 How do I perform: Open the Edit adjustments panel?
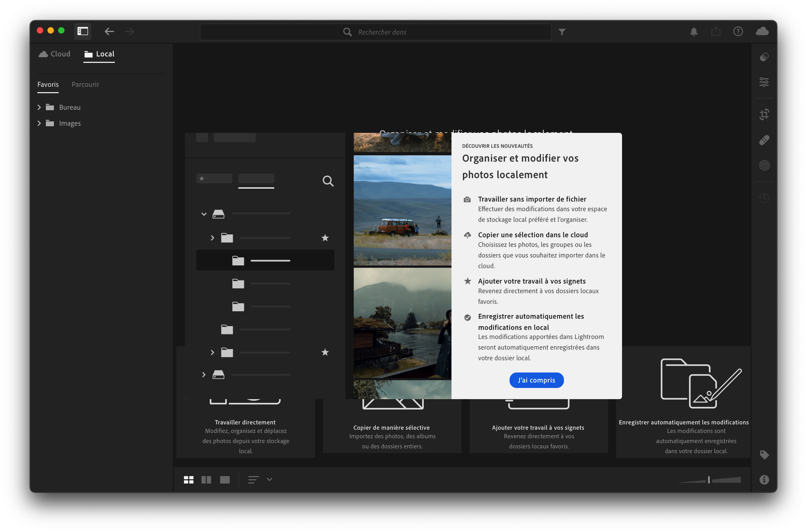pyautogui.click(x=764, y=82)
